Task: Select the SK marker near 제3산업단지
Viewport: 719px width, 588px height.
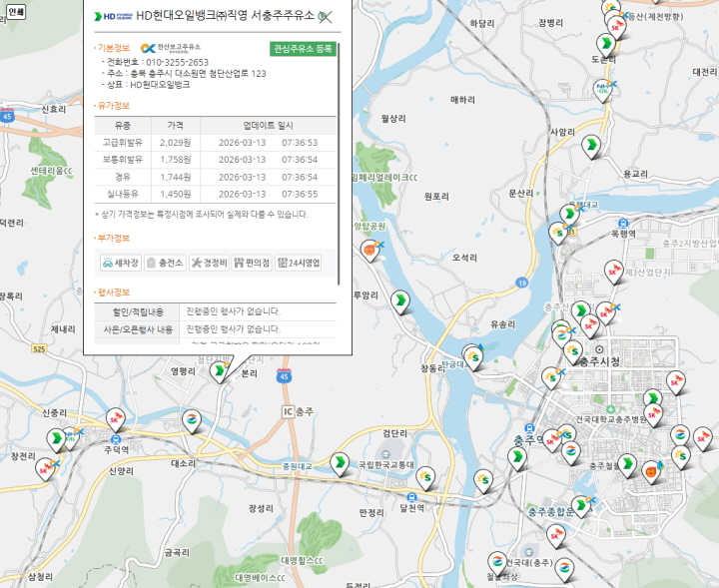Action: pos(613,271)
